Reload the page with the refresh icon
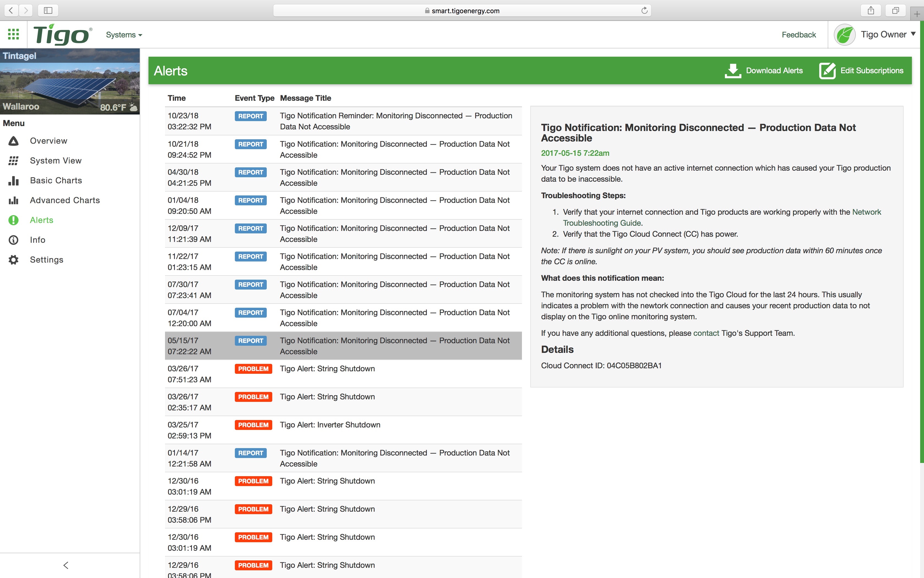Viewport: 924px width, 578px height. click(644, 10)
